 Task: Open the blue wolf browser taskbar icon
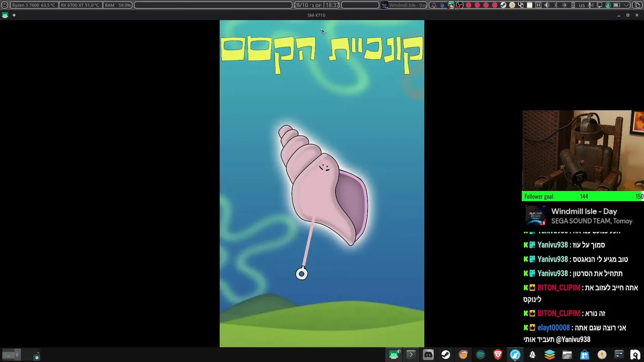coord(515,355)
